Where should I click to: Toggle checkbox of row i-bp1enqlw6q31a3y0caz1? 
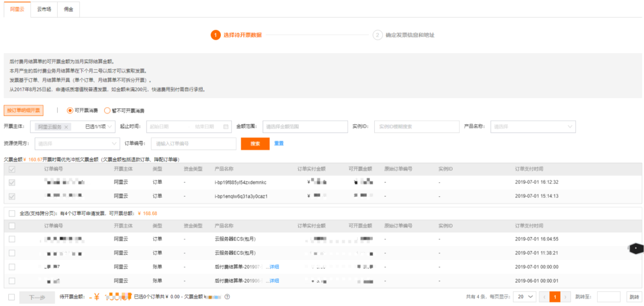(12, 197)
